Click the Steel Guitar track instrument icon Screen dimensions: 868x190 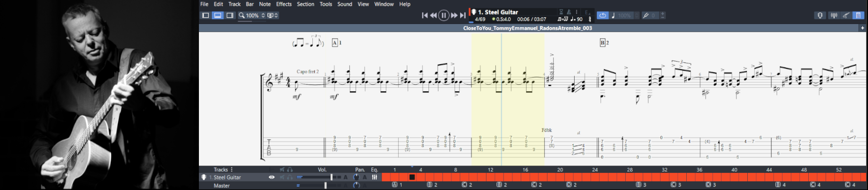click(204, 177)
